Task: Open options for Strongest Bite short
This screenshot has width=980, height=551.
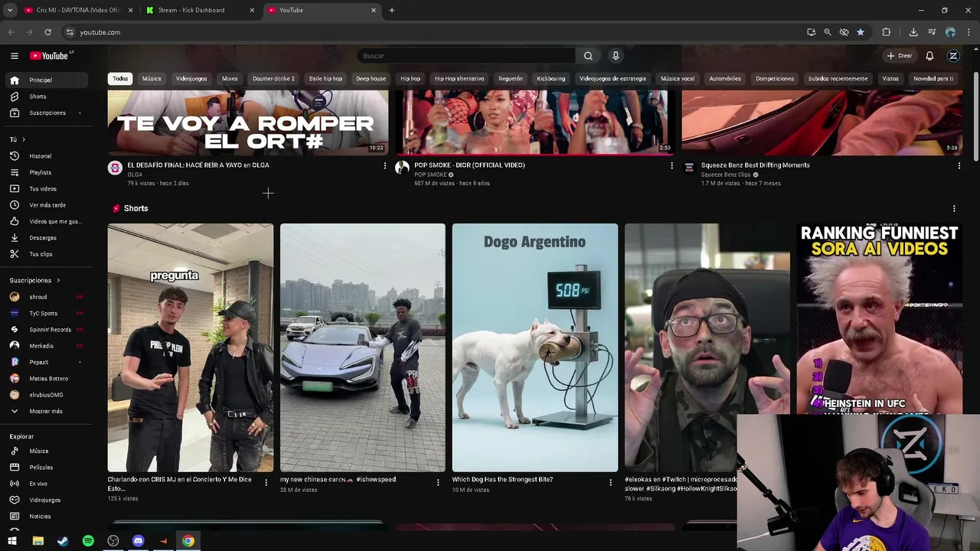Action: coord(610,482)
